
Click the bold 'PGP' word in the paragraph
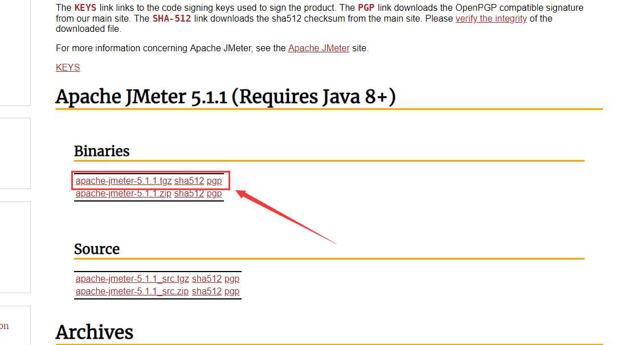point(366,8)
